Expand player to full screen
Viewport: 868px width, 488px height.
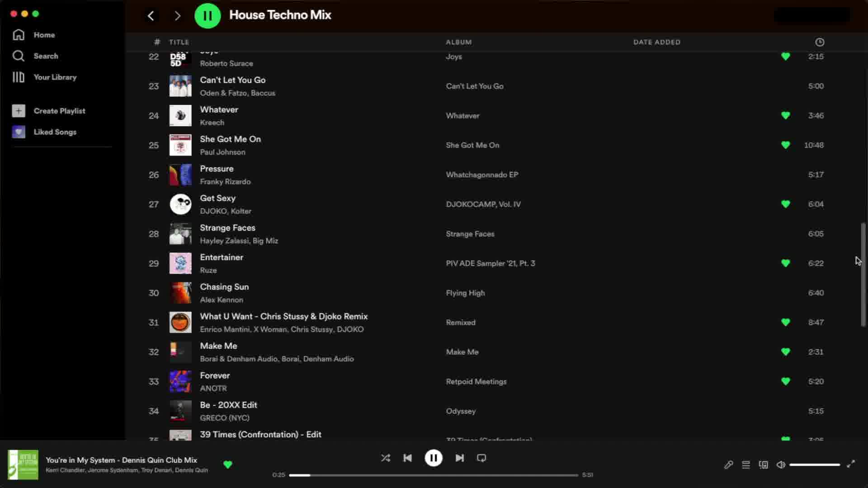tap(851, 464)
